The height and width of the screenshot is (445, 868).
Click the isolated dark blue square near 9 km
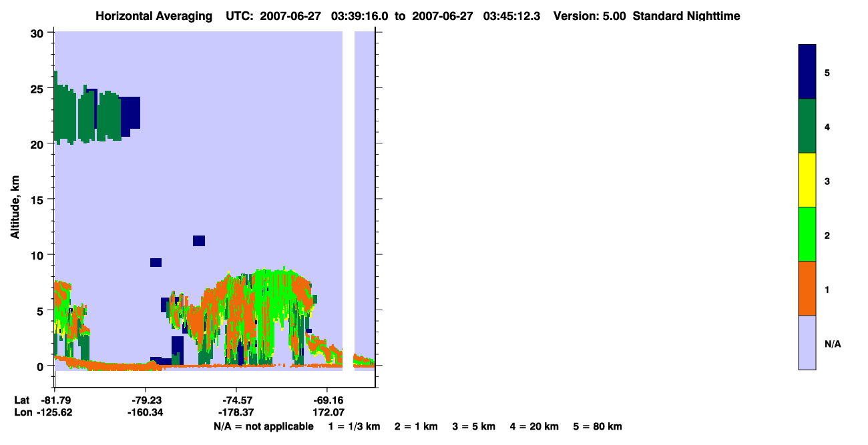point(156,262)
